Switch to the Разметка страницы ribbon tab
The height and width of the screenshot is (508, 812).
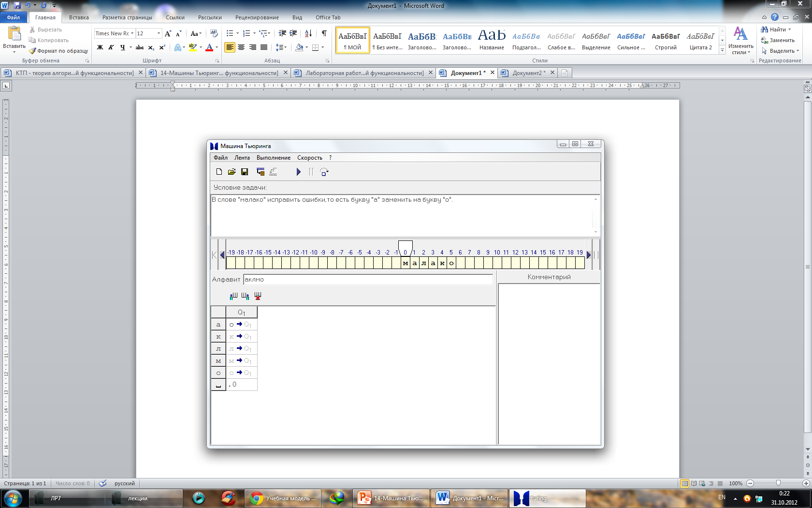click(127, 17)
